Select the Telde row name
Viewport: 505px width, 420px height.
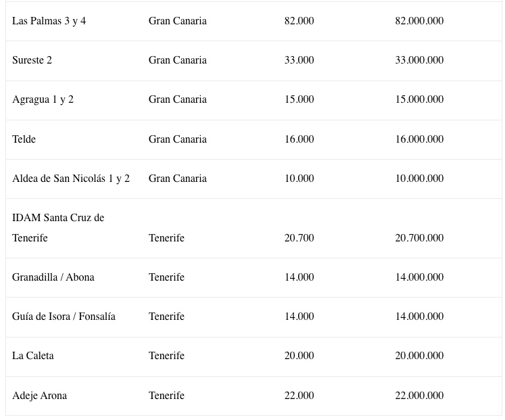click(24, 139)
